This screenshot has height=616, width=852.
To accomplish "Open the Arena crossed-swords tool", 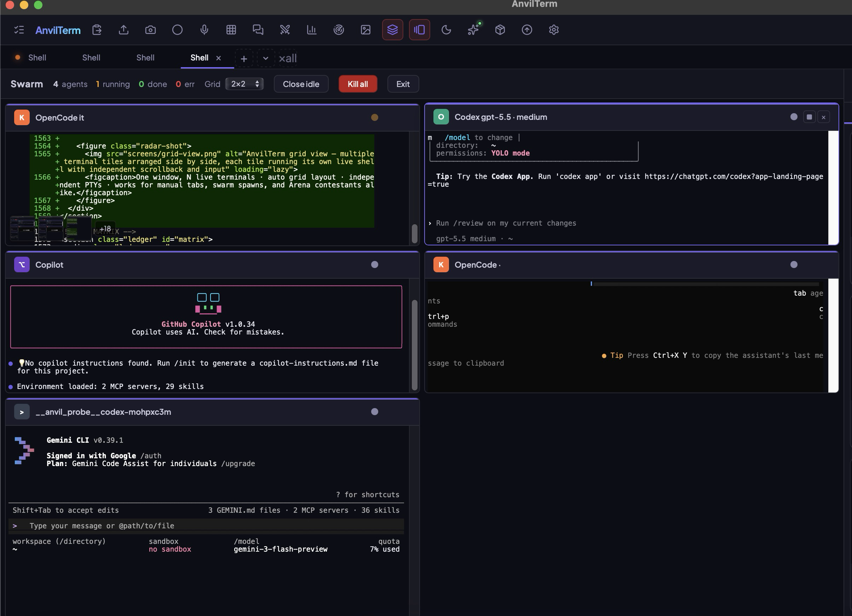I will pos(285,30).
